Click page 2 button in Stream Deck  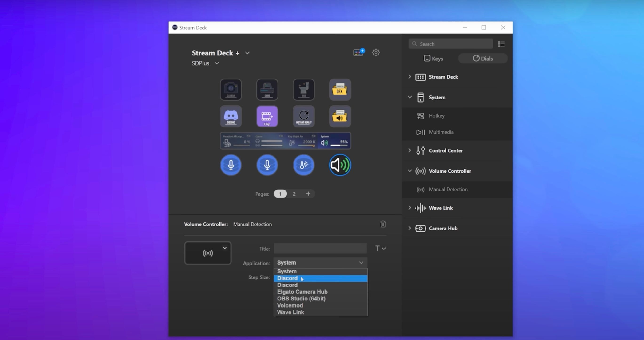tap(294, 194)
